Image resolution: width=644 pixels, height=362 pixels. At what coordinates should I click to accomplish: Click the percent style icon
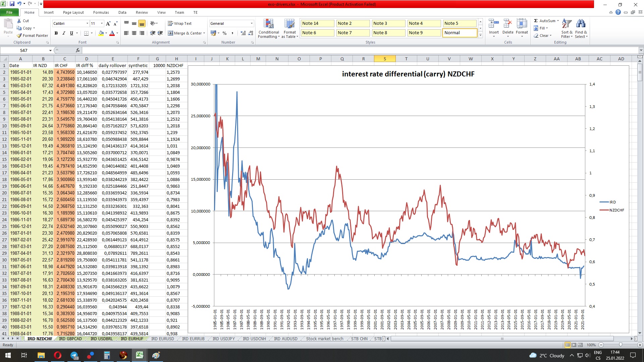(x=224, y=33)
